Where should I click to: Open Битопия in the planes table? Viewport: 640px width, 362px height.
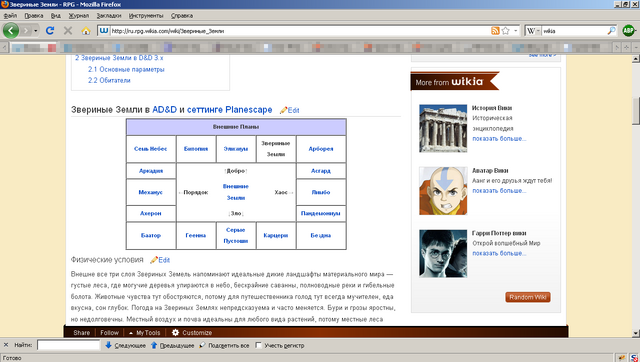point(196,149)
